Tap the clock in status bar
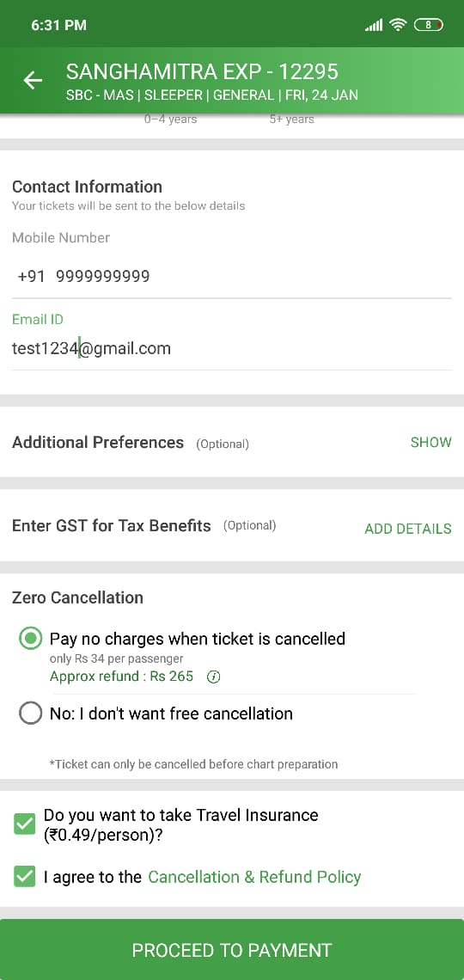The image size is (464, 980). pos(58,26)
